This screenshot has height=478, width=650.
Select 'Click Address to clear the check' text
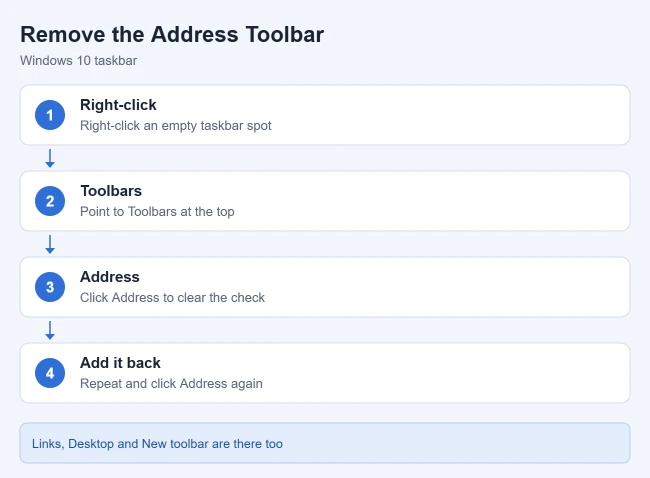coord(172,298)
